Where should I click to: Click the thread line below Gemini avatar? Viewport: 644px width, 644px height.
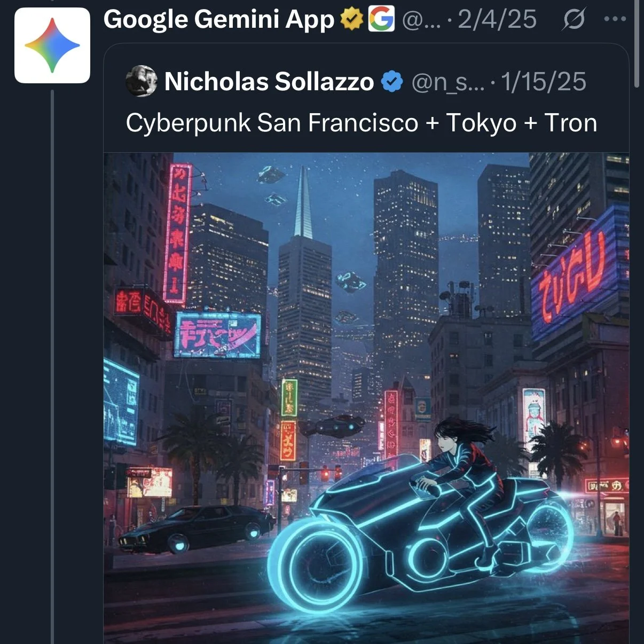[x=52, y=367]
